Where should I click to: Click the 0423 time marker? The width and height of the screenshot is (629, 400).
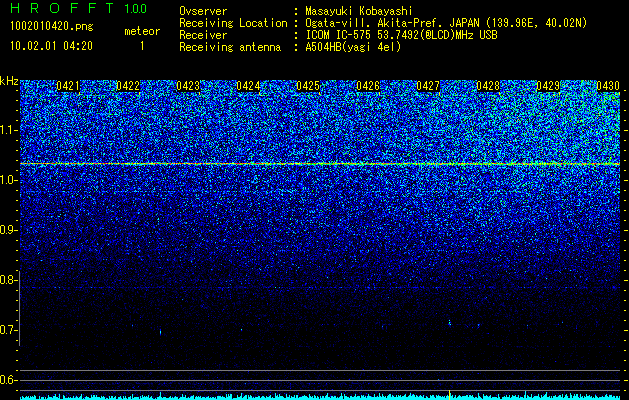(x=188, y=86)
